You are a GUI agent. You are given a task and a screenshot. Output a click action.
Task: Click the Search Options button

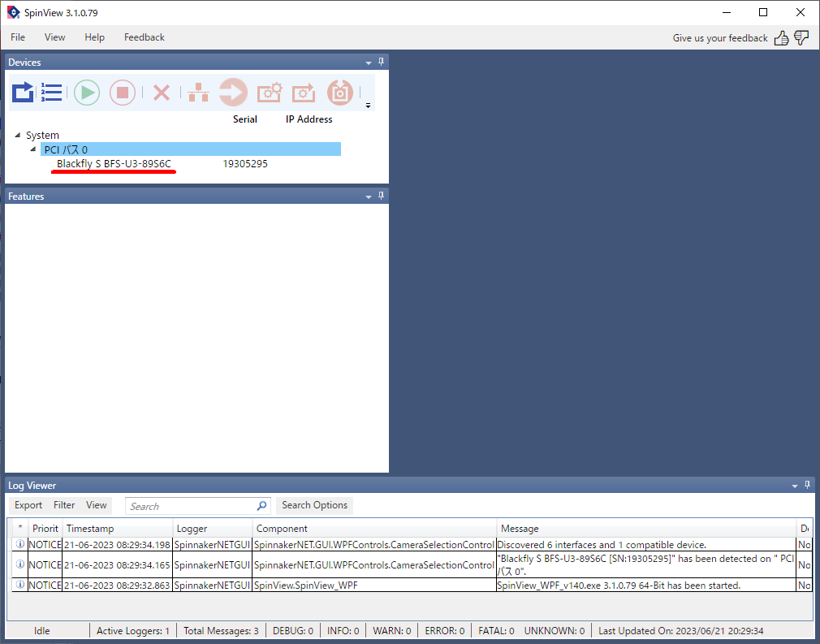coord(314,505)
